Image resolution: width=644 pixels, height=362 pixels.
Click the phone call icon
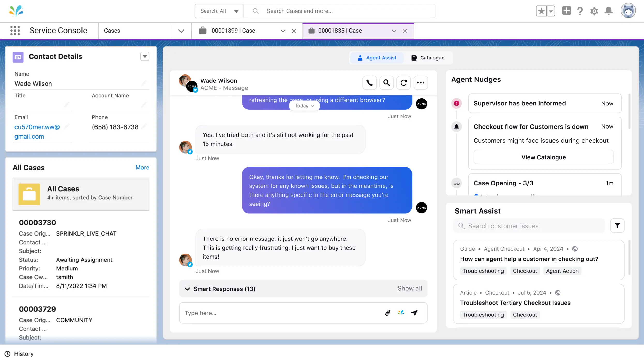[369, 83]
